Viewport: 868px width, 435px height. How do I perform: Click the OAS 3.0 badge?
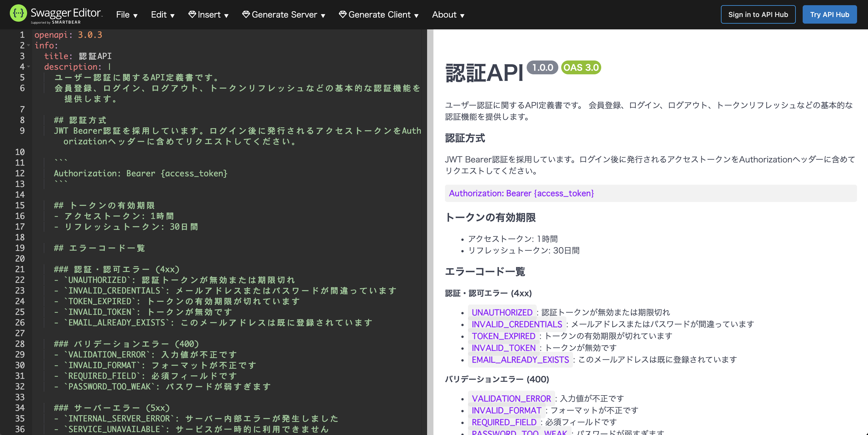pos(581,67)
